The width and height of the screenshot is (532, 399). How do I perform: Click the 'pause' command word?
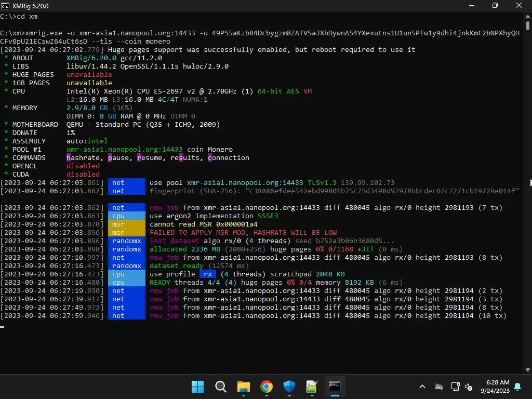pyautogui.click(x=118, y=158)
